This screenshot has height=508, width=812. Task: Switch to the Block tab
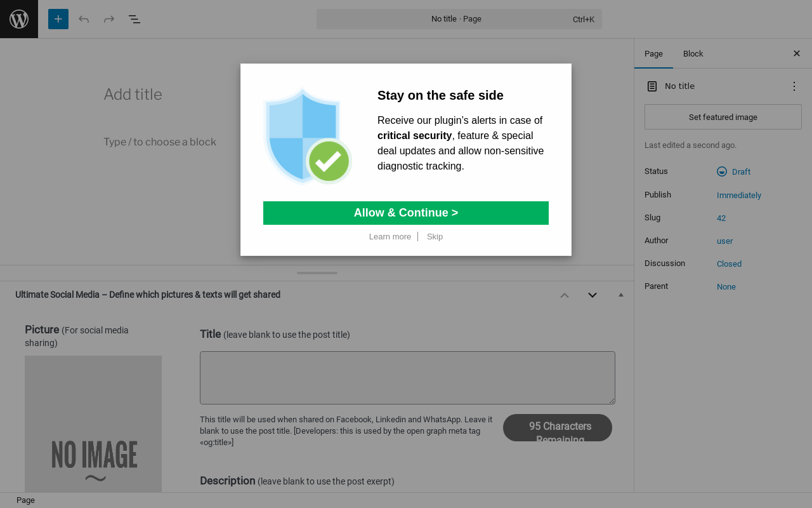pos(693,53)
